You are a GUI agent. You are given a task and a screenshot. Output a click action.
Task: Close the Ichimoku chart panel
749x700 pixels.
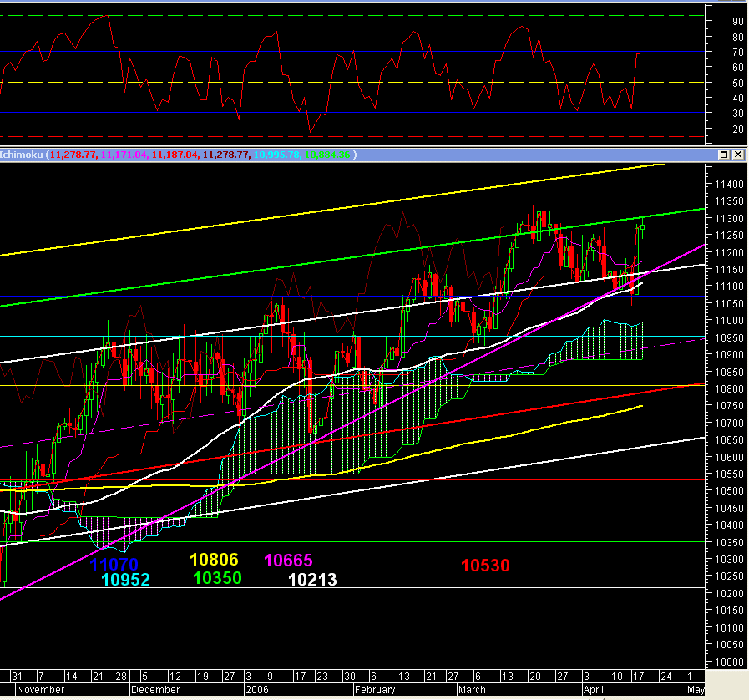[x=738, y=155]
